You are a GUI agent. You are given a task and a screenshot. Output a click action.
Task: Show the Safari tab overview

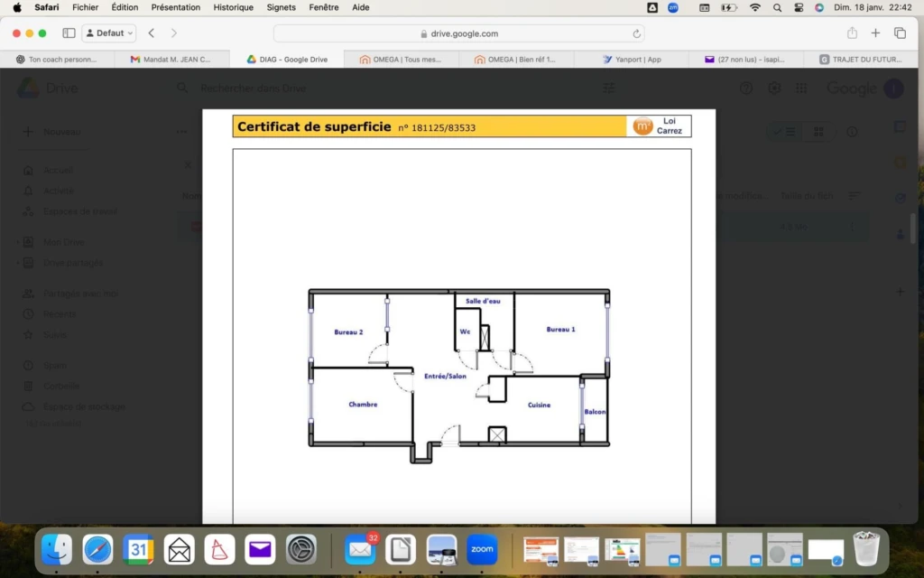point(900,33)
